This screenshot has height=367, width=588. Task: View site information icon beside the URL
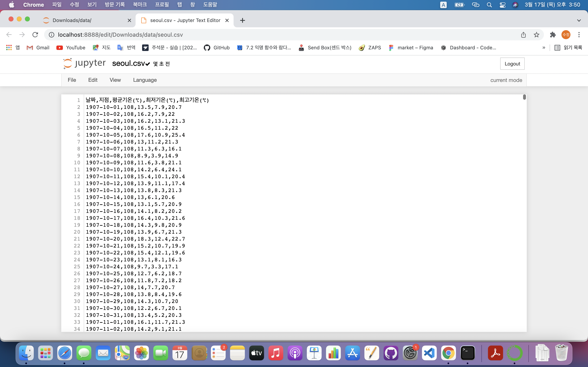[x=51, y=35]
